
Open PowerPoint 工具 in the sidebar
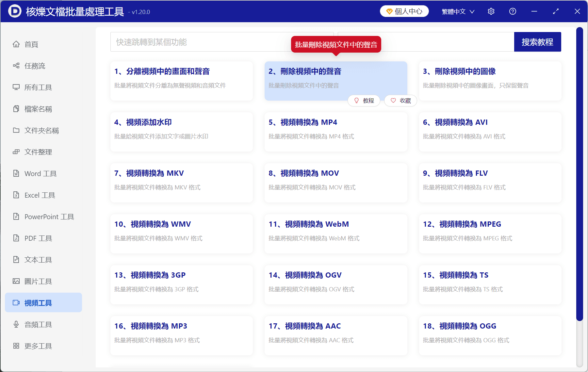tap(43, 217)
